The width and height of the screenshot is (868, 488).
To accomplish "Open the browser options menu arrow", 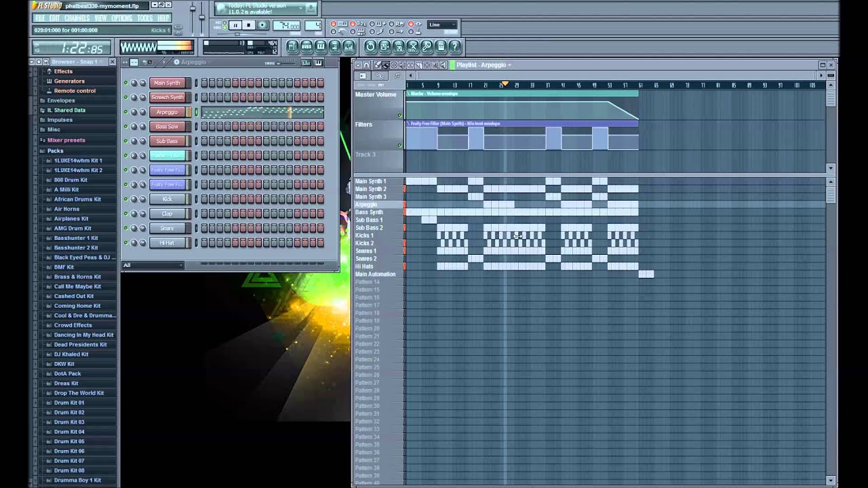I will click(x=32, y=62).
